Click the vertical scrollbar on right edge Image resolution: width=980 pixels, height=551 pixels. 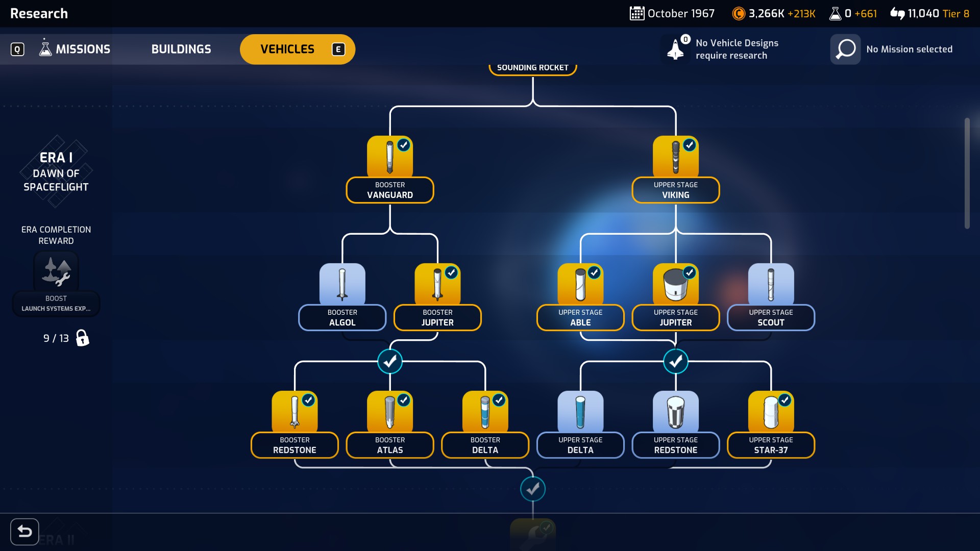(967, 173)
